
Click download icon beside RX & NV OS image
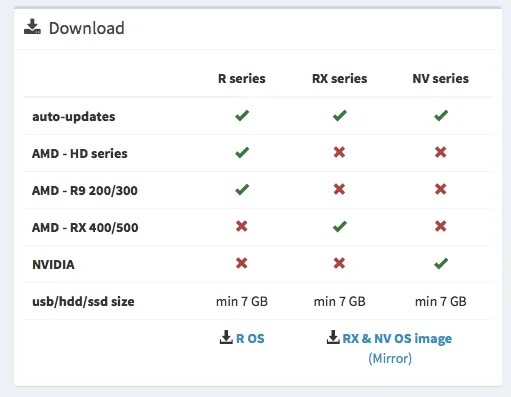click(x=333, y=337)
